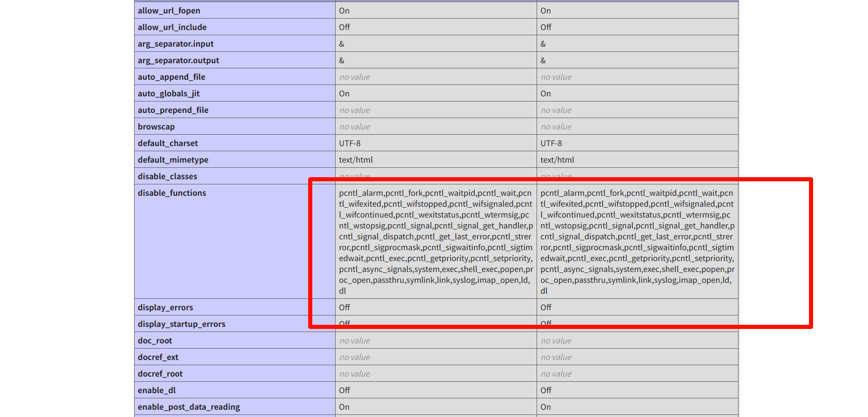This screenshot has width=868, height=417.
Task: Click the doc_root directive name
Action: click(x=155, y=341)
